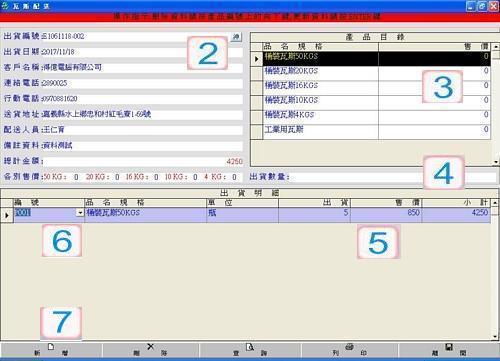Click the 小計 cell showing 4250
The image size is (500, 361).
[x=456, y=215]
